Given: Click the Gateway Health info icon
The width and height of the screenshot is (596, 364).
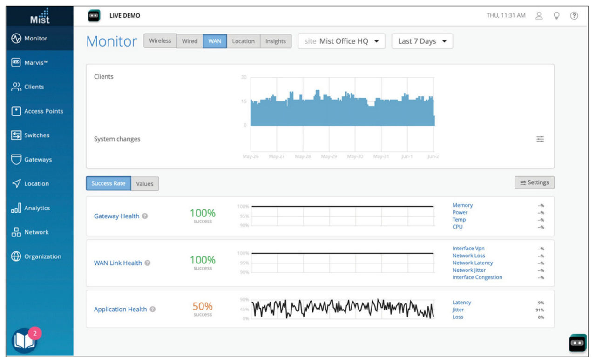Looking at the screenshot, I should pyautogui.click(x=145, y=216).
